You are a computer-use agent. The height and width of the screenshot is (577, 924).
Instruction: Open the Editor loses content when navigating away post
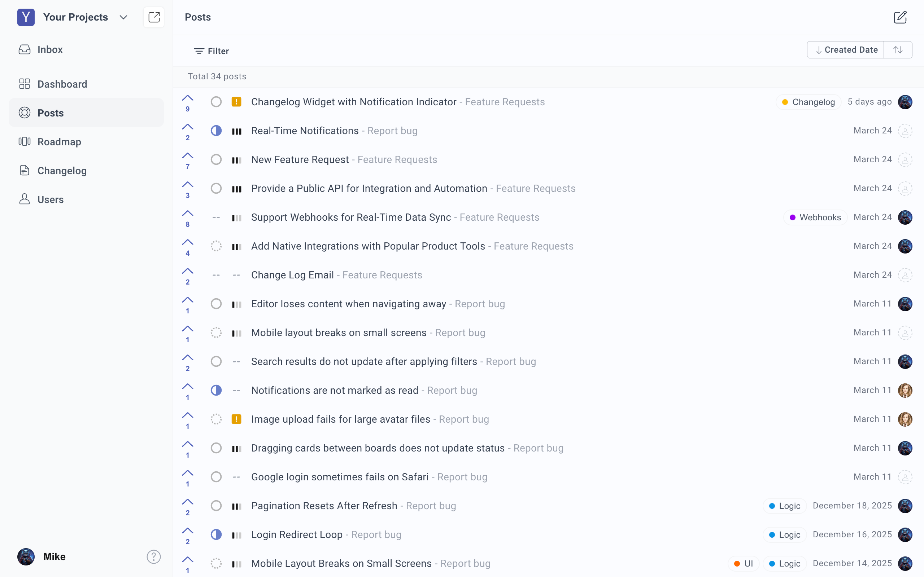[348, 304]
